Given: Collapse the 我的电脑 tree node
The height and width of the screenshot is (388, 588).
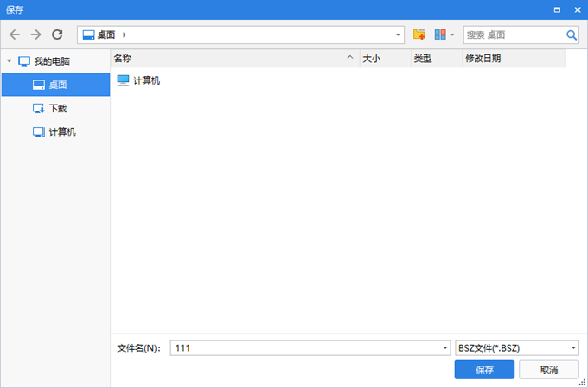Looking at the screenshot, I should point(10,61).
